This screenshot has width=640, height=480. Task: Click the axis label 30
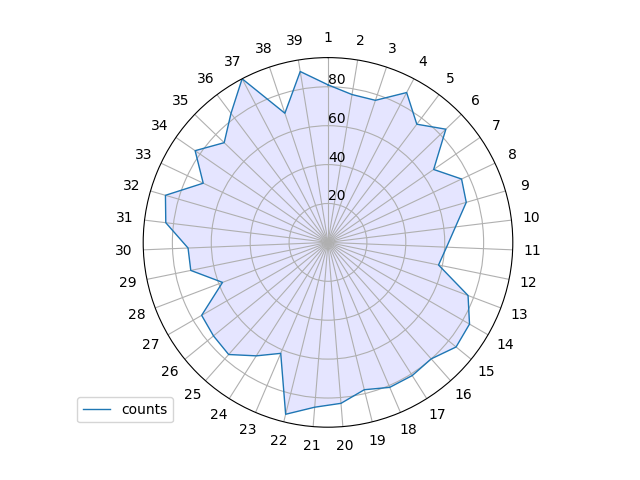coord(123,250)
